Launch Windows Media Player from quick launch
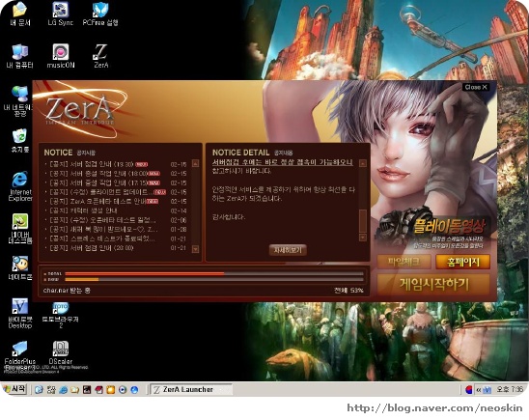The width and height of the screenshot is (529, 420). pyautogui.click(x=123, y=390)
